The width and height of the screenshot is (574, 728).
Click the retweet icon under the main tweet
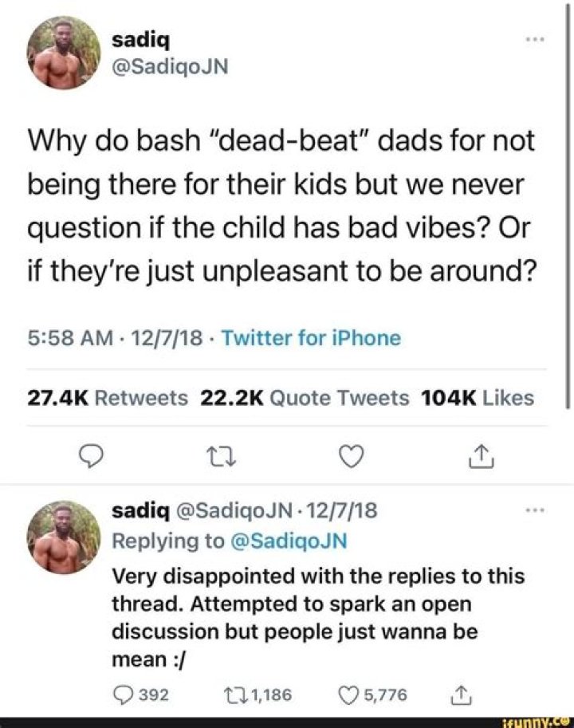(x=221, y=457)
